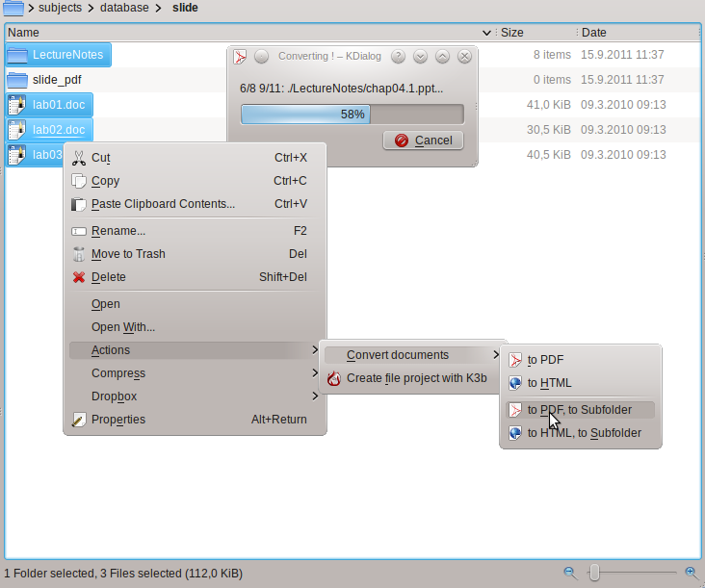The height and width of the screenshot is (588, 705).
Task: Click the folder icon in breadcrumb bar
Action: pyautogui.click(x=13, y=8)
